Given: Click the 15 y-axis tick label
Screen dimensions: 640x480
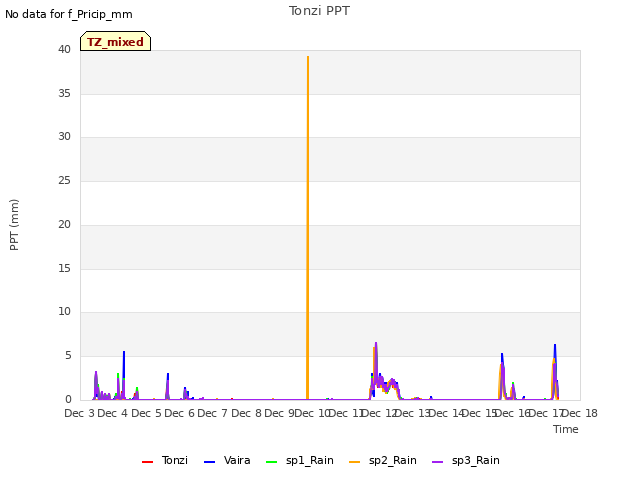Looking at the screenshot, I should (x=64, y=269).
